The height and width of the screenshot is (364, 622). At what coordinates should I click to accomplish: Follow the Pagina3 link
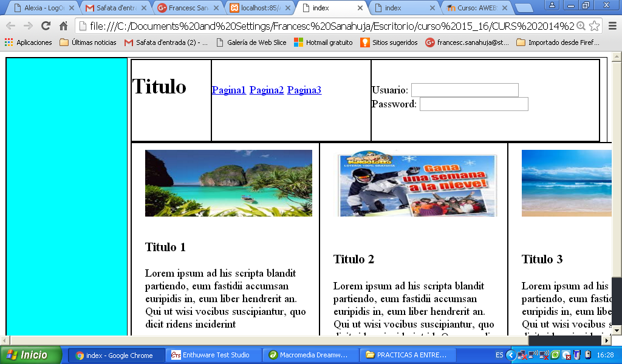(x=304, y=90)
